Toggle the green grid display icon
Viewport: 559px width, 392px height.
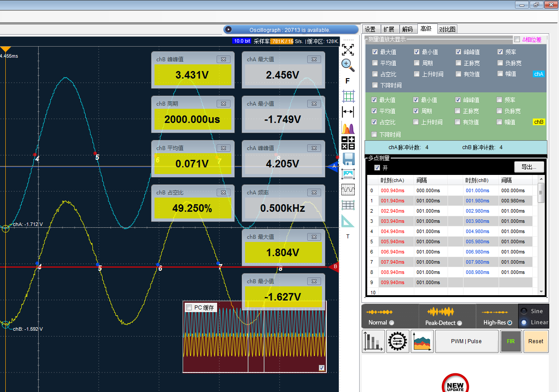coord(348,96)
